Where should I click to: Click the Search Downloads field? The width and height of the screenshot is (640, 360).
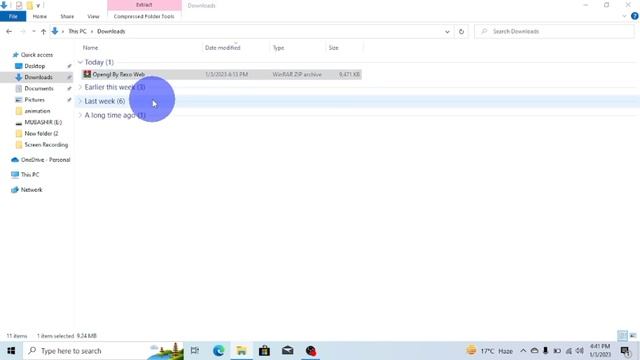point(554,31)
